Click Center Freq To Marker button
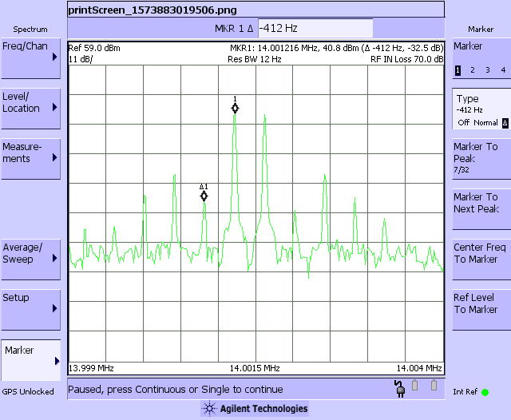This screenshot has height=420, width=511. tap(481, 260)
